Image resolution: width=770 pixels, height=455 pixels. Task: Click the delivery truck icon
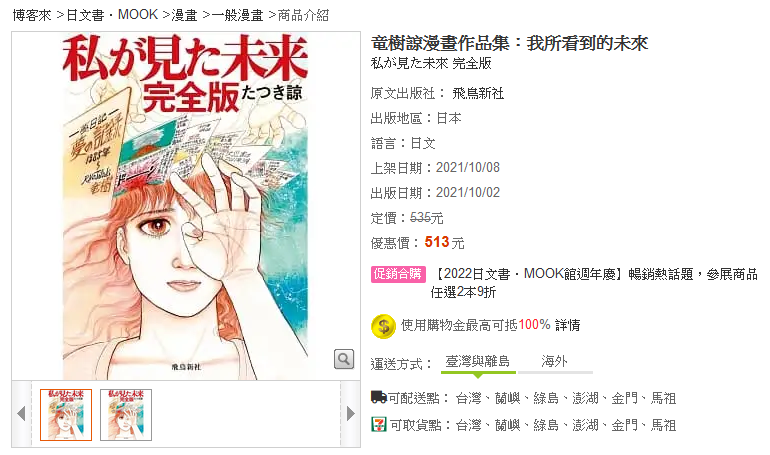pyautogui.click(x=379, y=397)
